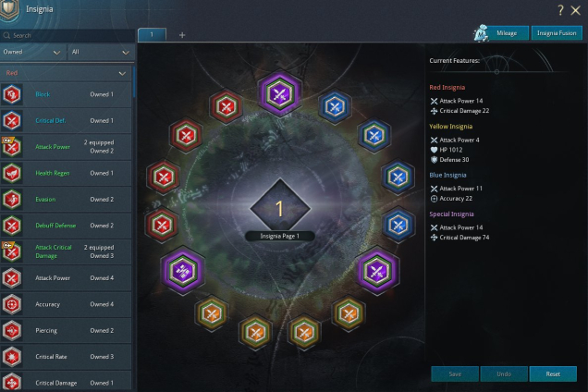
Task: Select the Evasion insignia icon
Action: pyautogui.click(x=12, y=200)
